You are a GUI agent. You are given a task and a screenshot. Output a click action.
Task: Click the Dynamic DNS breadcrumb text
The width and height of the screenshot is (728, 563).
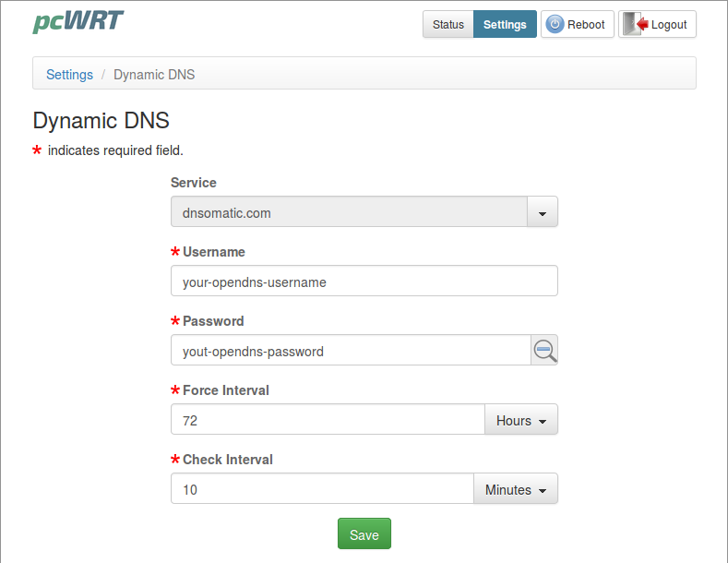tap(154, 75)
